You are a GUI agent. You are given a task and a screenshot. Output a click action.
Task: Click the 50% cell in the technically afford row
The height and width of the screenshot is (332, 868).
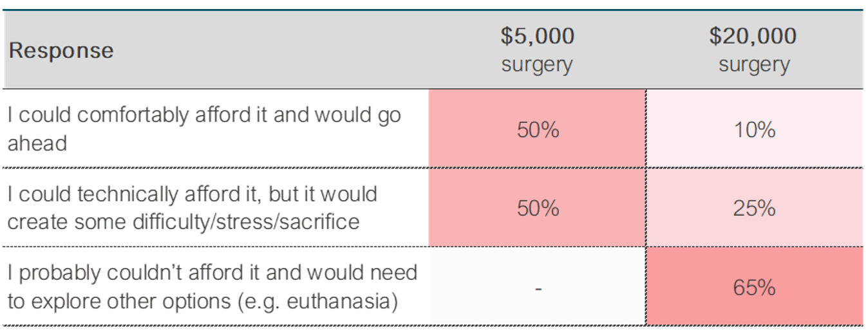click(538, 208)
